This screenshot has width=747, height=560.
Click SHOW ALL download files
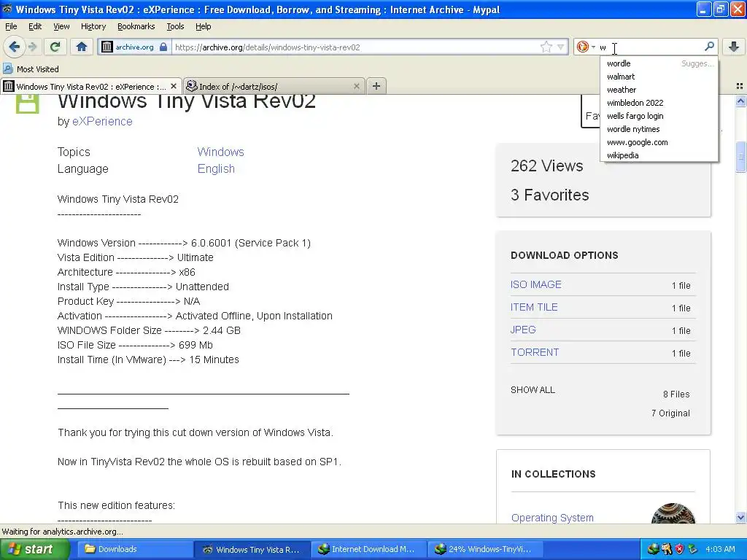(533, 390)
